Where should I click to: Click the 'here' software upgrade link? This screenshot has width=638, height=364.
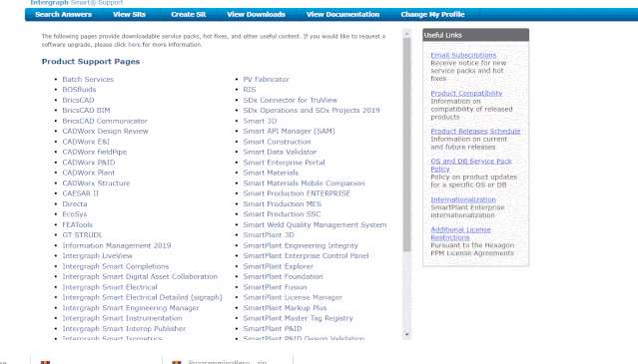tap(134, 45)
